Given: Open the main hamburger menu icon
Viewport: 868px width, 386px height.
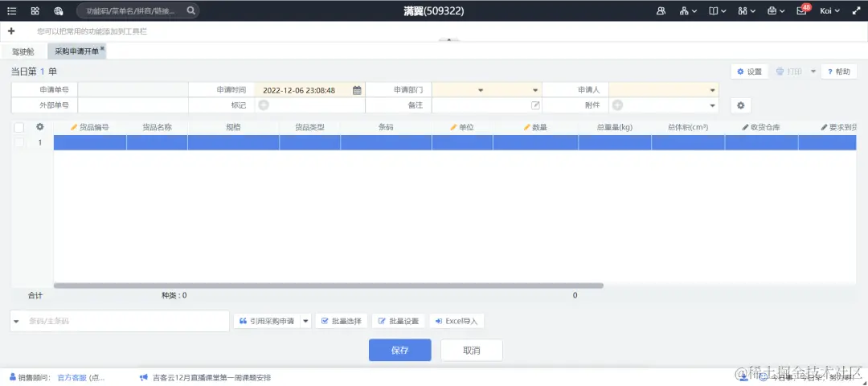Looking at the screenshot, I should pyautogui.click(x=11, y=10).
